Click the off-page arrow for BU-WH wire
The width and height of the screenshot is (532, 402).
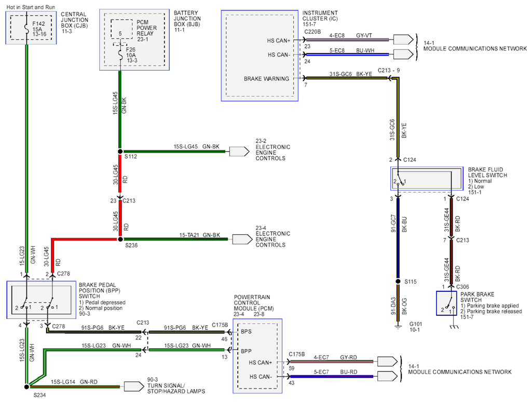pyautogui.click(x=403, y=55)
